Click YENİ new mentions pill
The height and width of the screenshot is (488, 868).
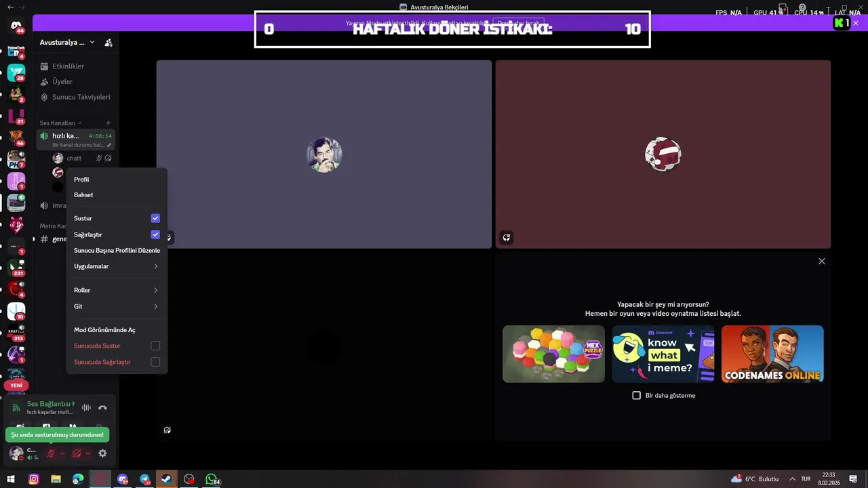click(x=16, y=385)
